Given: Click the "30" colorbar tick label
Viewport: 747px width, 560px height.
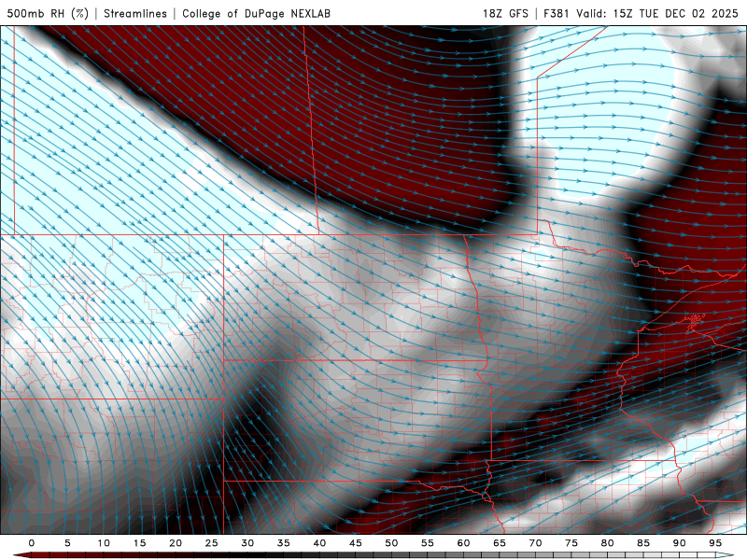Looking at the screenshot, I should [x=247, y=543].
